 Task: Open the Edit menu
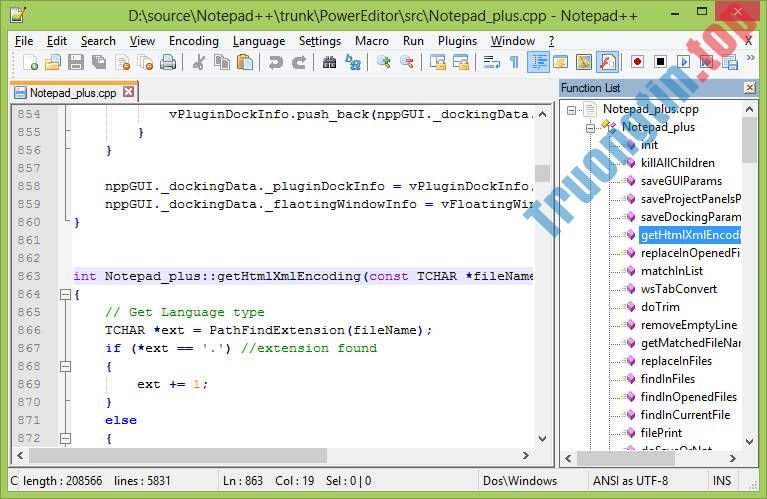pos(57,41)
